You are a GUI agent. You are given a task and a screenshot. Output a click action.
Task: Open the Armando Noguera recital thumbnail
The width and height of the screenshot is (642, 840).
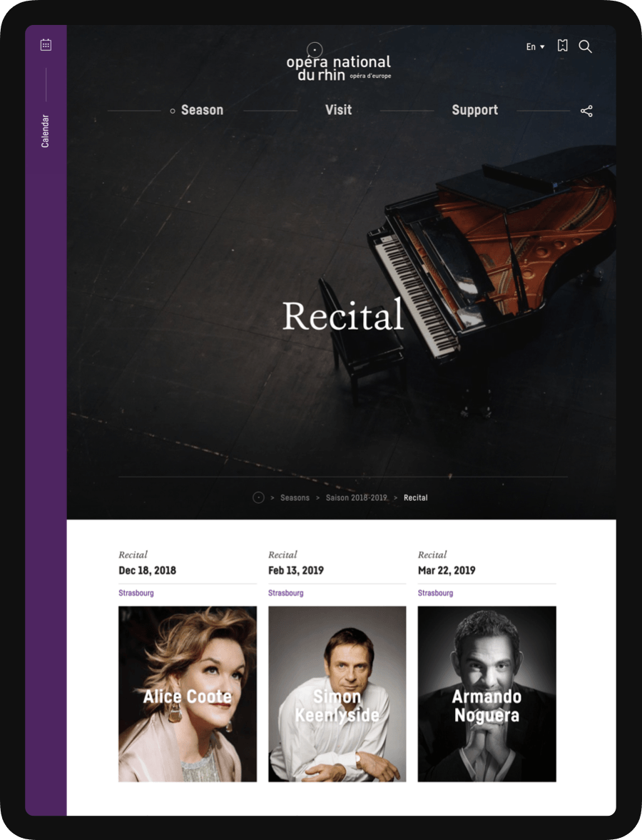486,694
